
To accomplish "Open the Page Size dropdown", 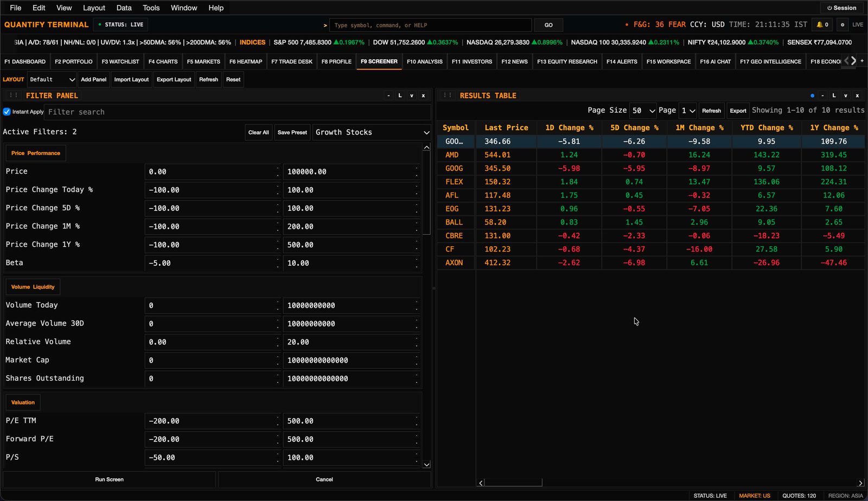I will click(x=643, y=111).
